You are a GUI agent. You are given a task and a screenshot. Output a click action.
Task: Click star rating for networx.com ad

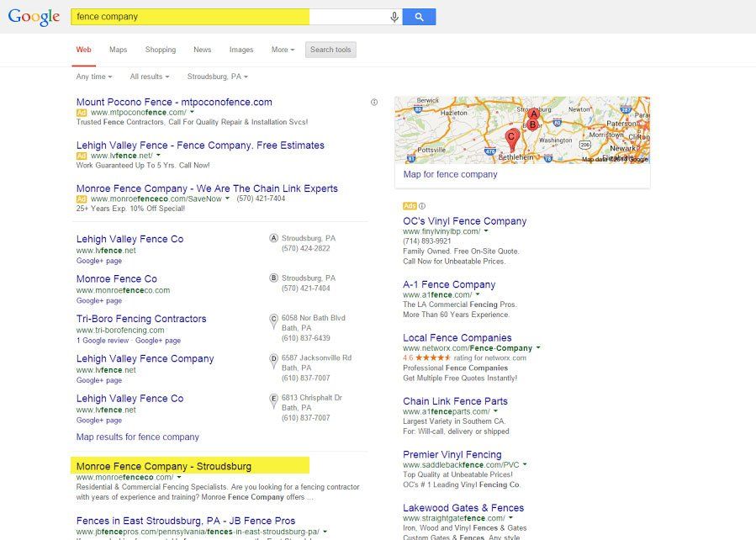point(433,357)
